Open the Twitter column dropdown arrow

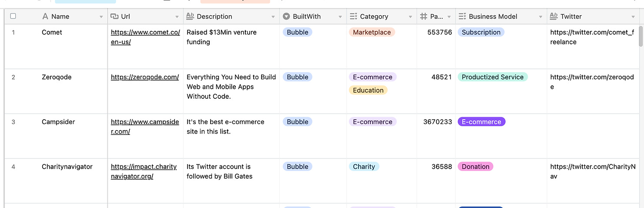point(633,17)
